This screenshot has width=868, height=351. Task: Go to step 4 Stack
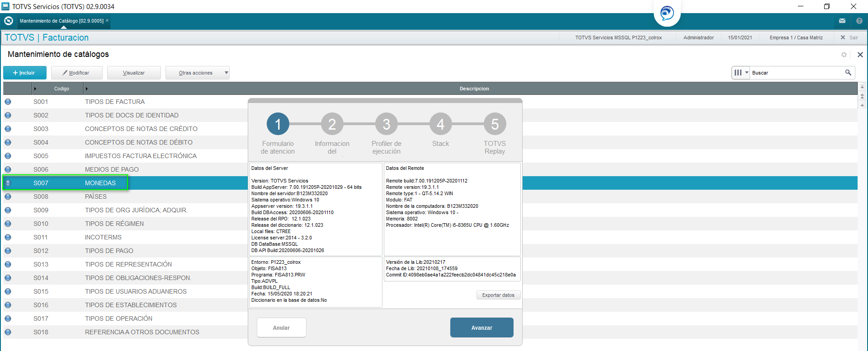(x=441, y=124)
